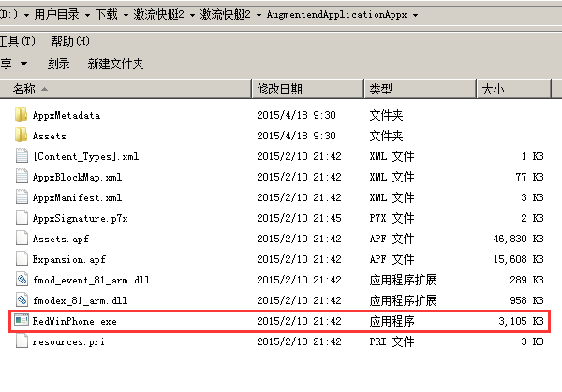Go to first 激流快艇2 breadcrumb folder

(159, 15)
